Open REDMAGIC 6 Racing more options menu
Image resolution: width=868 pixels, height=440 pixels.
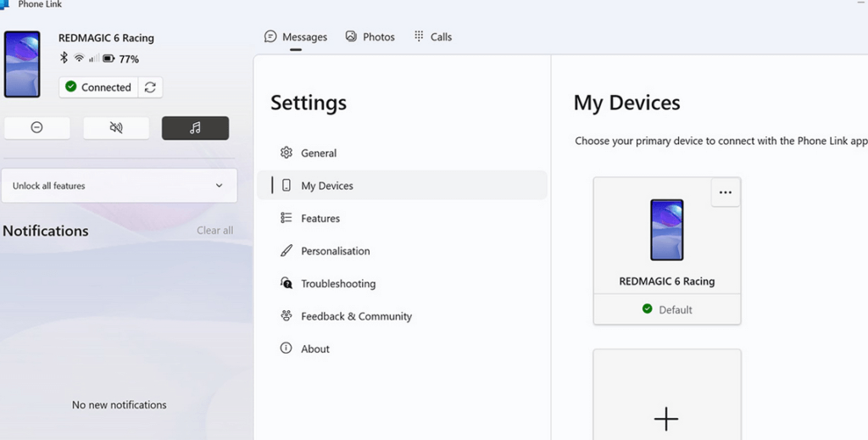click(725, 192)
